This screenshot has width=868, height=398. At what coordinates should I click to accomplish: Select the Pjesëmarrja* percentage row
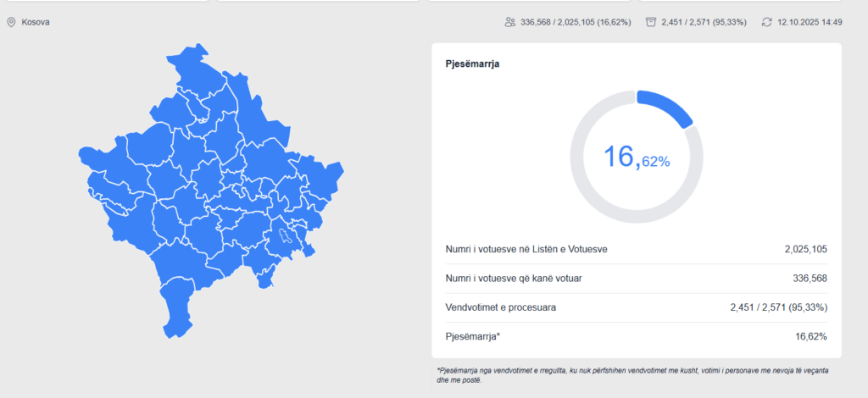coord(636,337)
